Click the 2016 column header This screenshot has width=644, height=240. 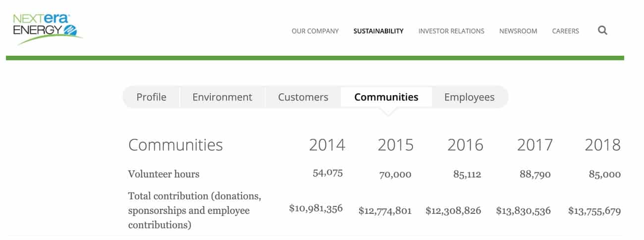[465, 145]
